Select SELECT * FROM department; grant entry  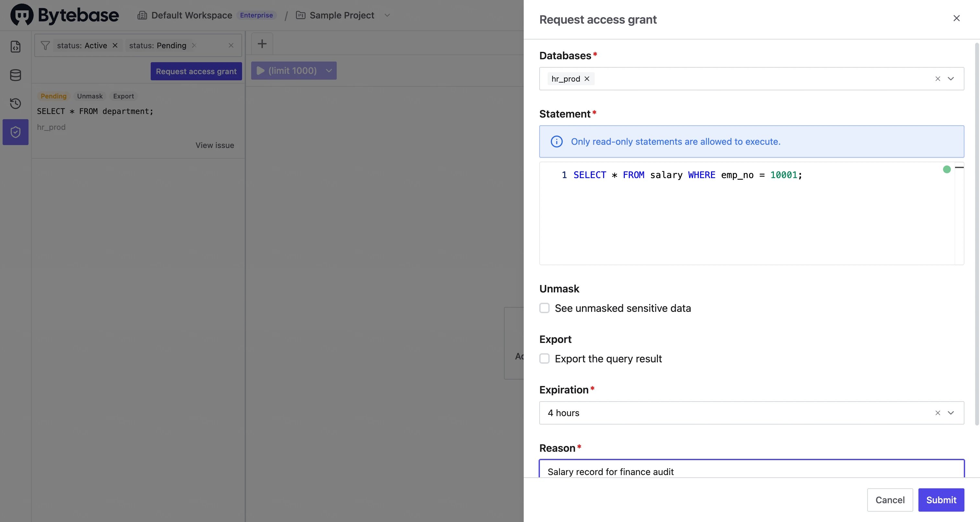(95, 111)
